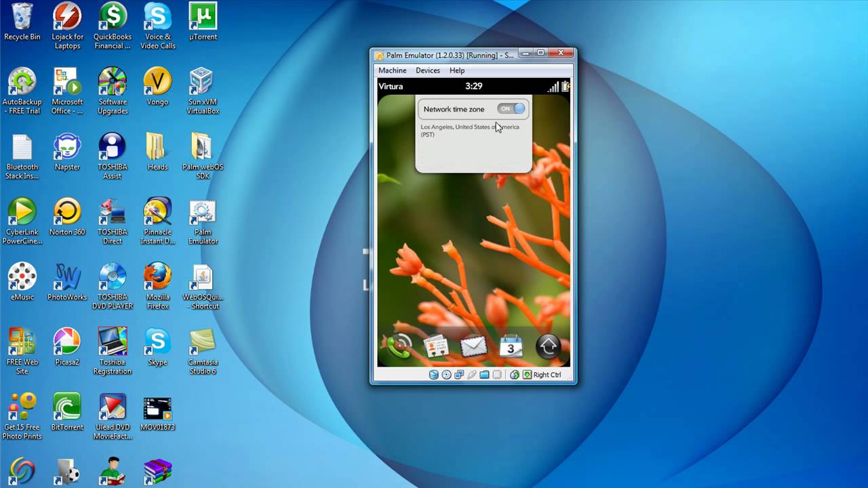Select Norton 360 desktop icon
This screenshot has height=488, width=868.
click(x=67, y=217)
